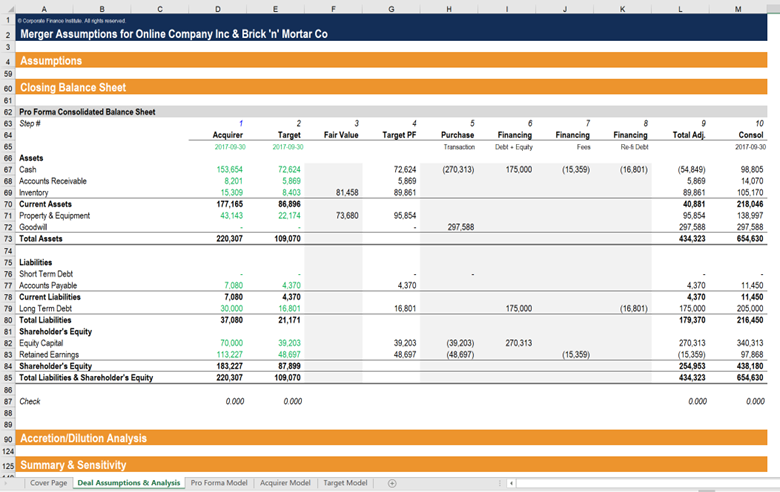Open the Pro Forma Model sheet tab
Image resolution: width=780 pixels, height=492 pixels.
pyautogui.click(x=219, y=483)
